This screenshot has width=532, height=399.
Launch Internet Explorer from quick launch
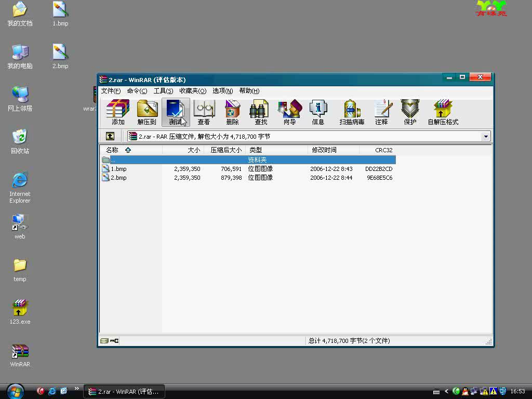coord(52,391)
